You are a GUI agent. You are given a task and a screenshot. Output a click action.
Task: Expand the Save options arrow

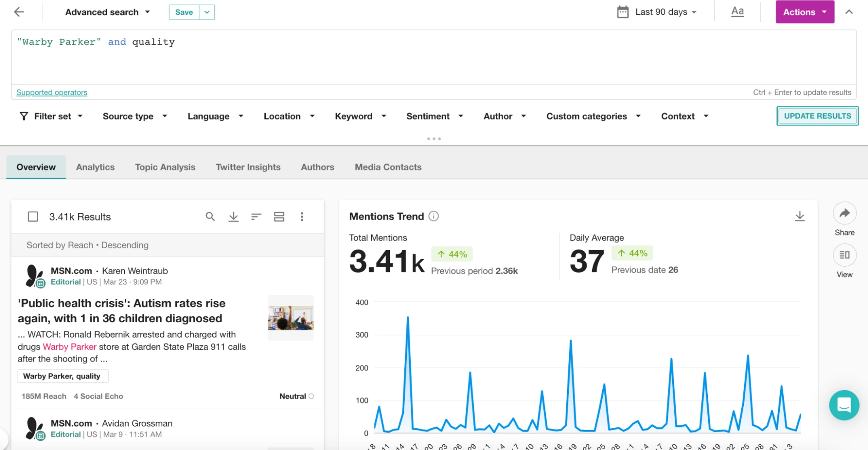coord(207,12)
